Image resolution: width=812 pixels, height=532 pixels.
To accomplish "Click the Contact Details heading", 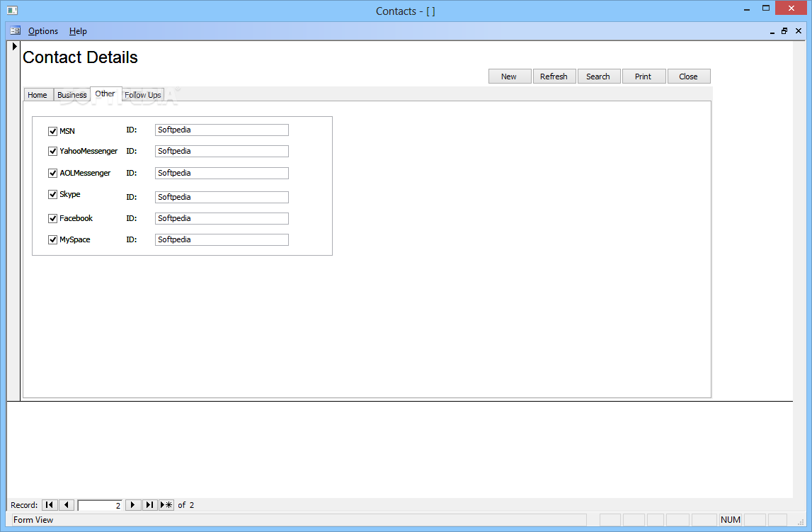I will click(80, 57).
